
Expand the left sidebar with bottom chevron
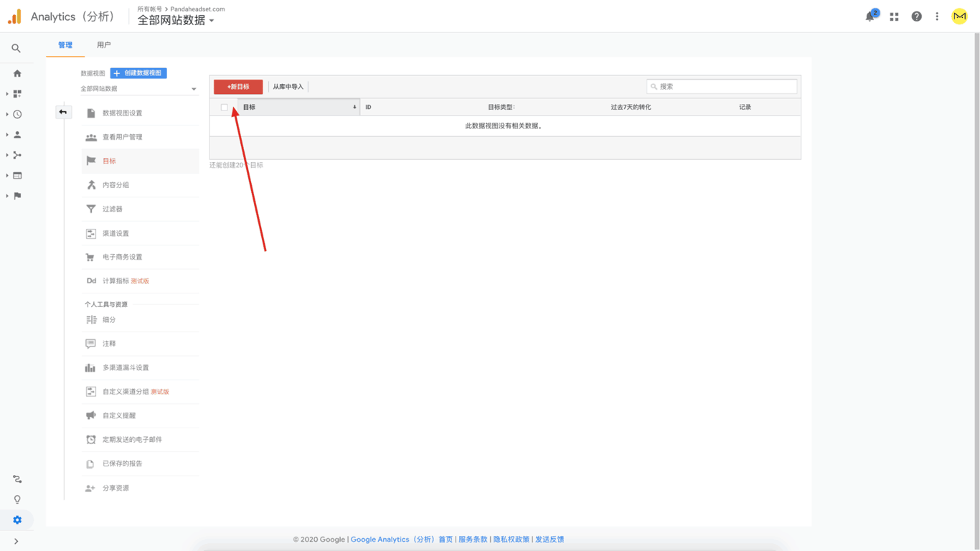tap(16, 542)
